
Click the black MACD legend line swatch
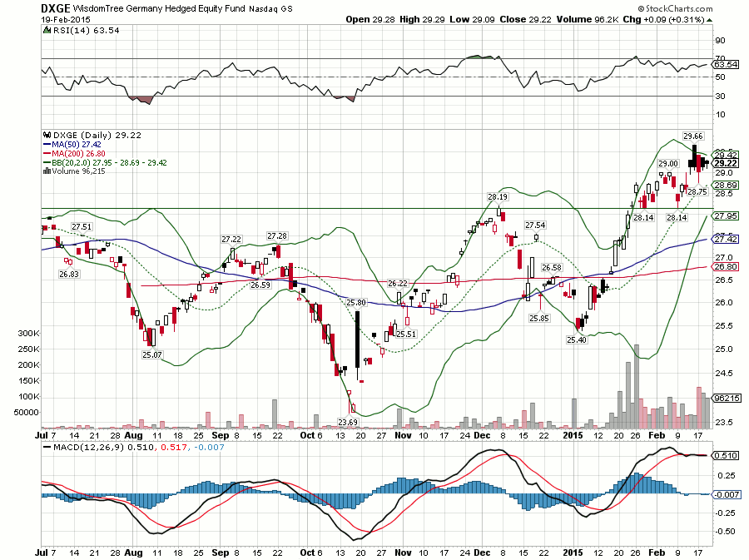(x=47, y=448)
